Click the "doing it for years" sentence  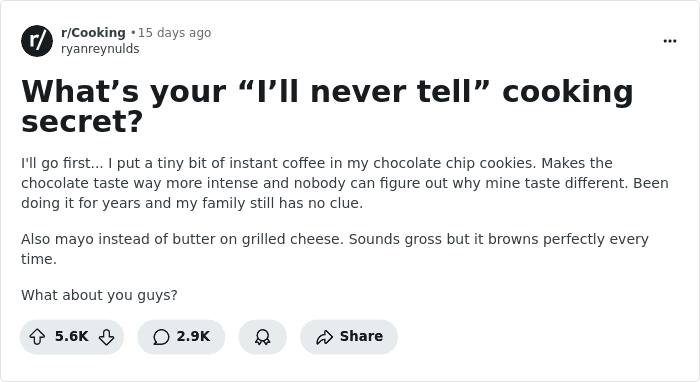(192, 203)
